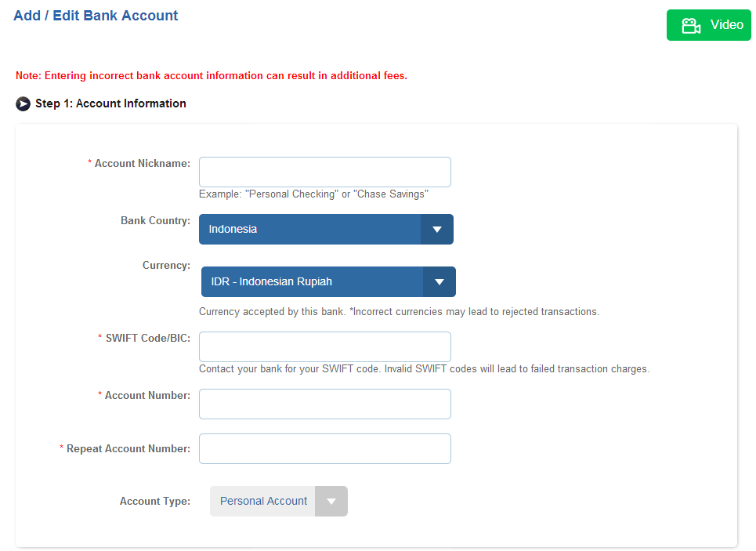The image size is (756, 551).
Task: Click the Repeat Account Number label
Action: 128,449
